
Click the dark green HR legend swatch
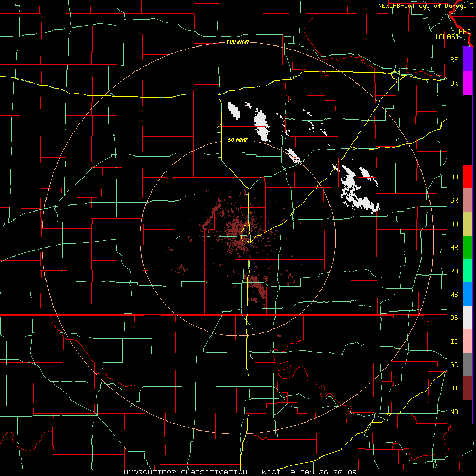467,247
